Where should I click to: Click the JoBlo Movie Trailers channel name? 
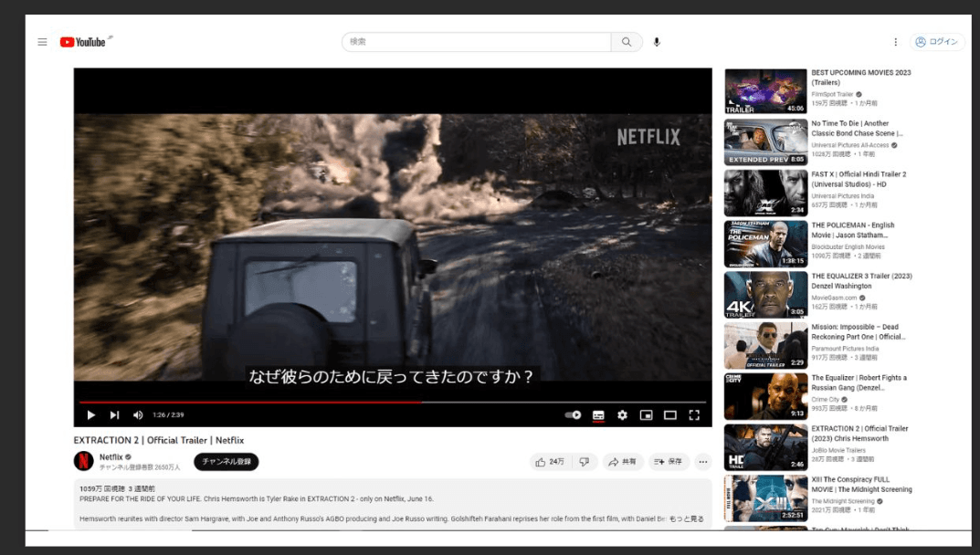tap(838, 450)
